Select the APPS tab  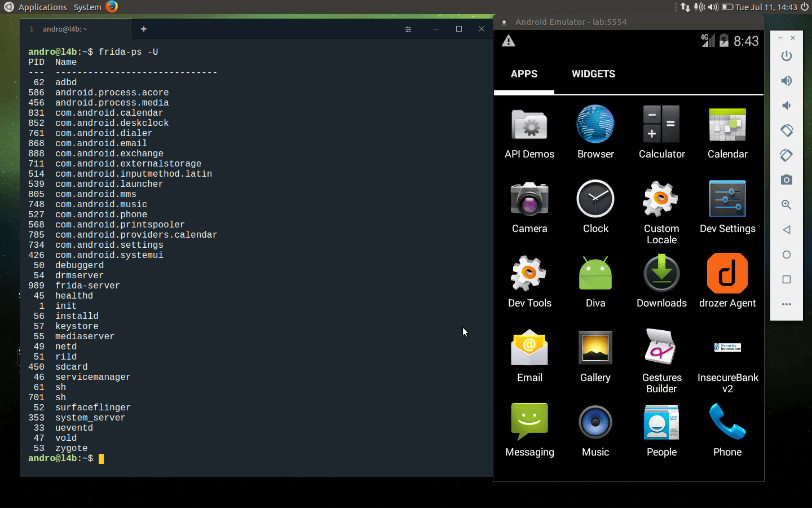coord(524,74)
